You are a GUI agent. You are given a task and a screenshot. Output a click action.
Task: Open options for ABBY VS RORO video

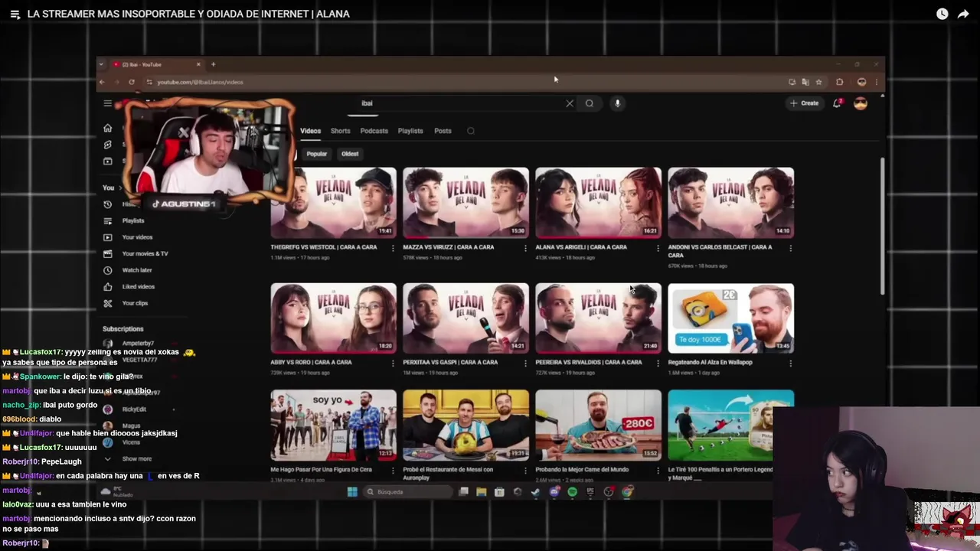(393, 363)
